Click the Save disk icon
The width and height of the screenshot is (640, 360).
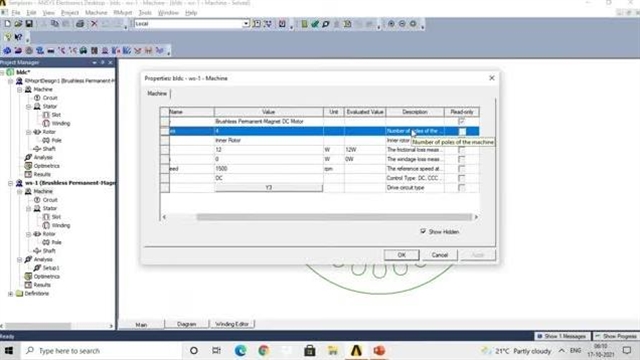click(29, 24)
